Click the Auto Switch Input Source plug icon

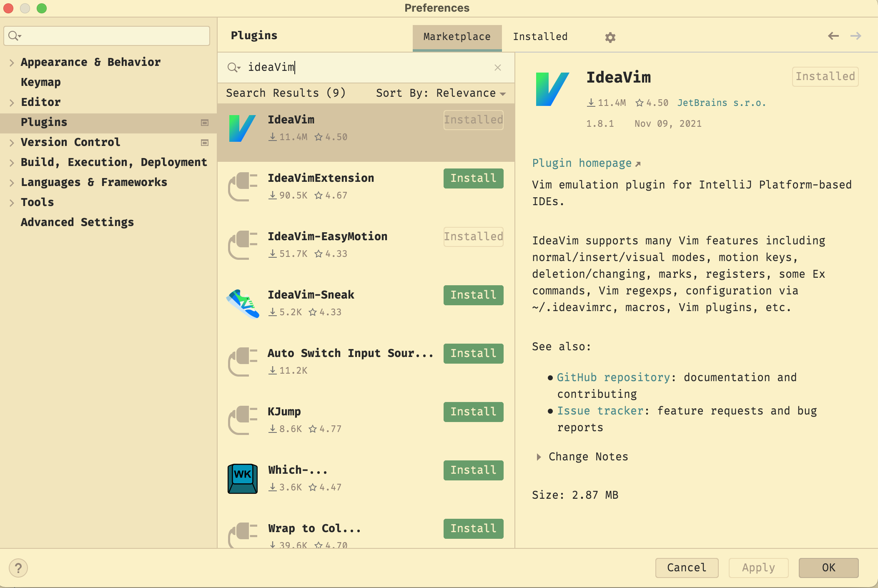242,362
